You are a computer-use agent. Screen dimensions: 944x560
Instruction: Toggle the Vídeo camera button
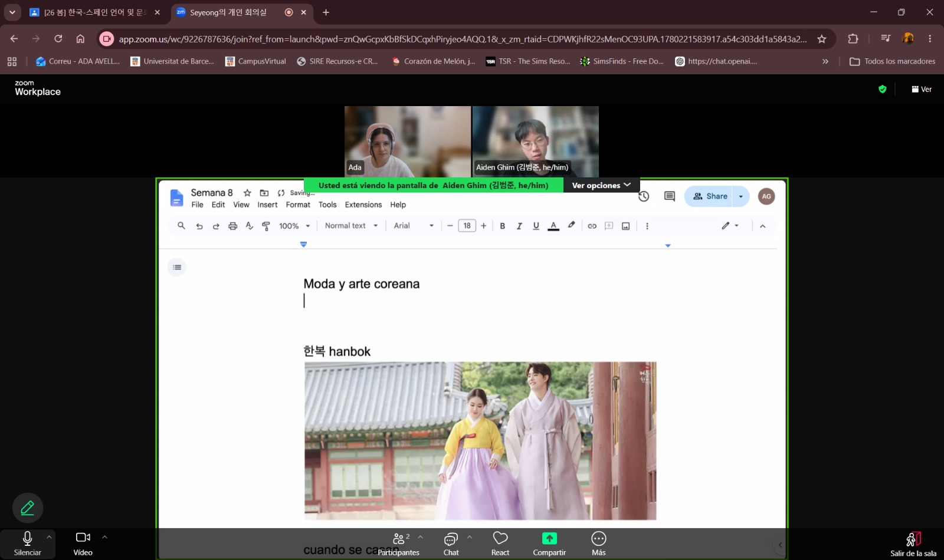(83, 543)
